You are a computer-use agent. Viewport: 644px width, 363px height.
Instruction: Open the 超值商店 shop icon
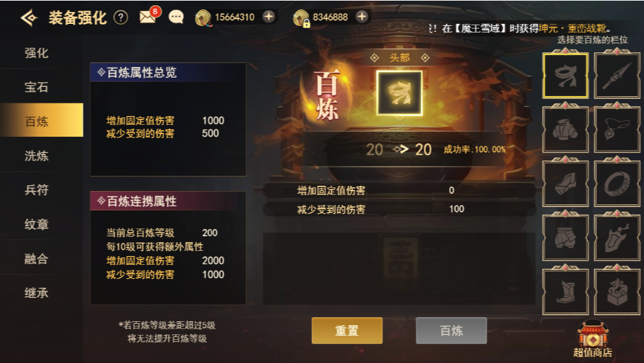(593, 340)
